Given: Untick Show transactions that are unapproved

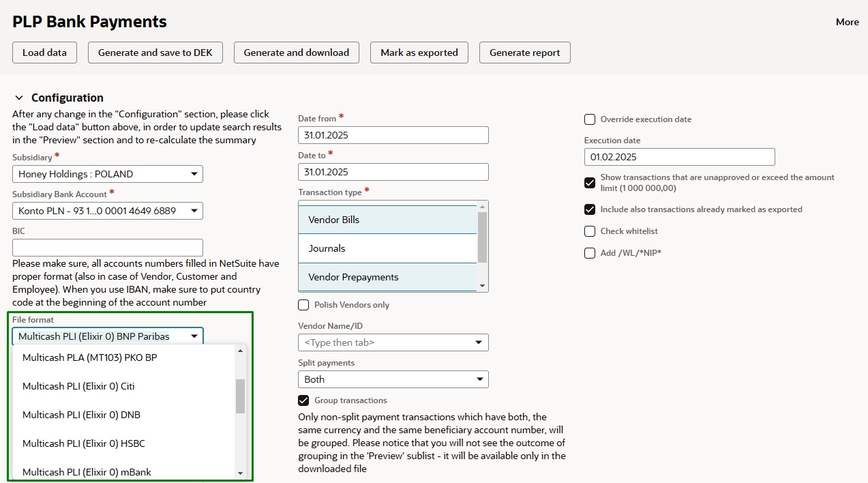Looking at the screenshot, I should (x=590, y=183).
